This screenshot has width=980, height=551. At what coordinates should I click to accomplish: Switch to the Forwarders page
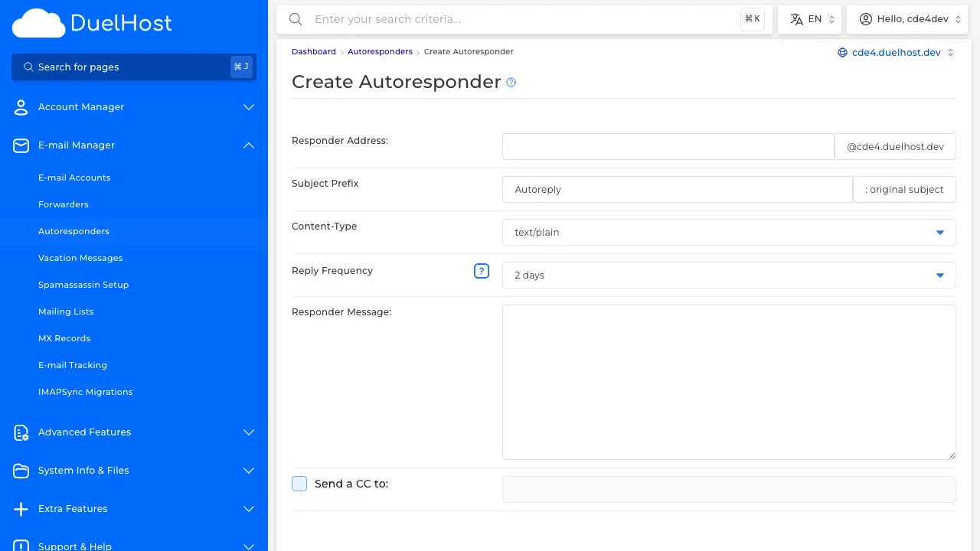coord(64,204)
